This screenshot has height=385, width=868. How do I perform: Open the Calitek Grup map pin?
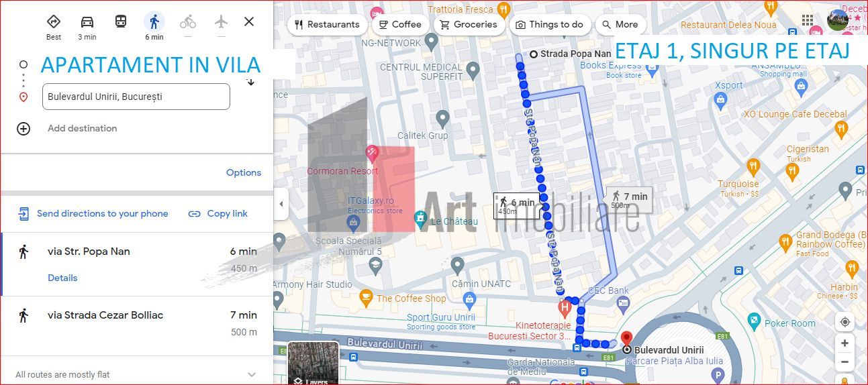tap(442, 119)
